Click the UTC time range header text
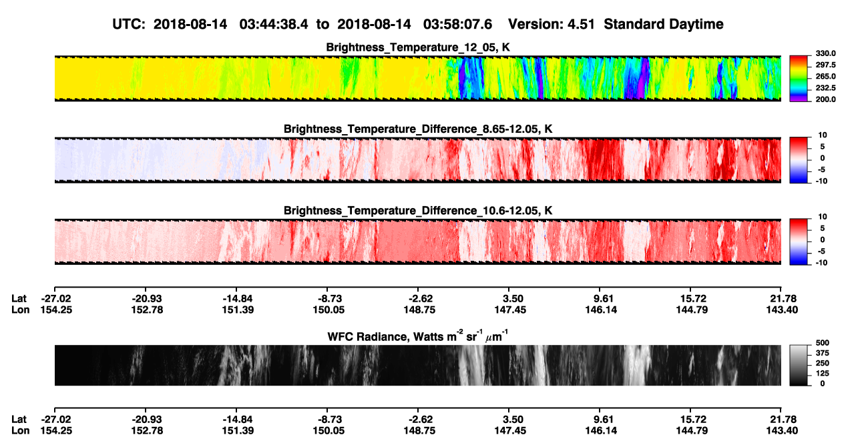This screenshot has width=868, height=445. pos(303,24)
